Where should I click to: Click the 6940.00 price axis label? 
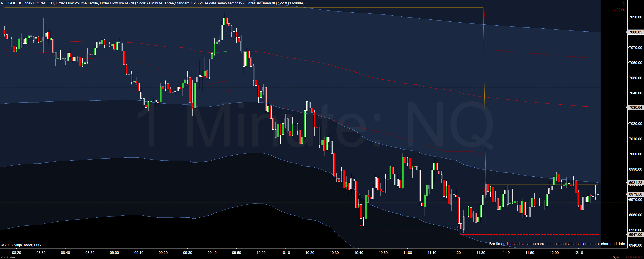click(635, 245)
